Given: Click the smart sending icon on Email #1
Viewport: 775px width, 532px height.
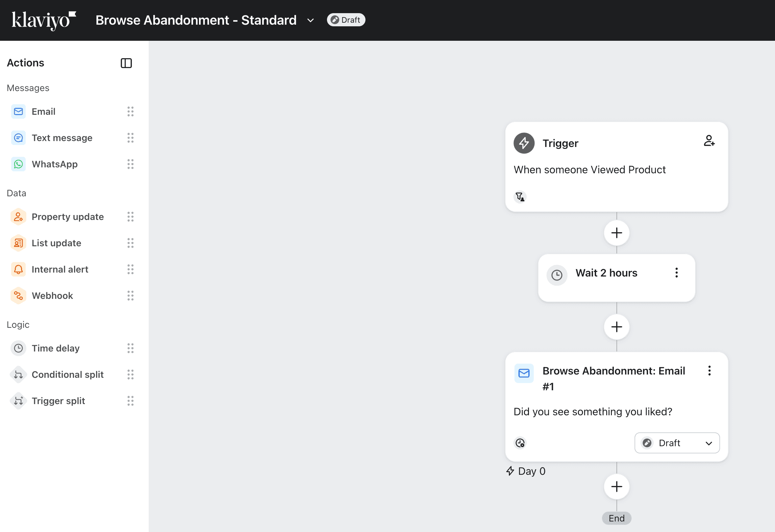Looking at the screenshot, I should point(520,443).
